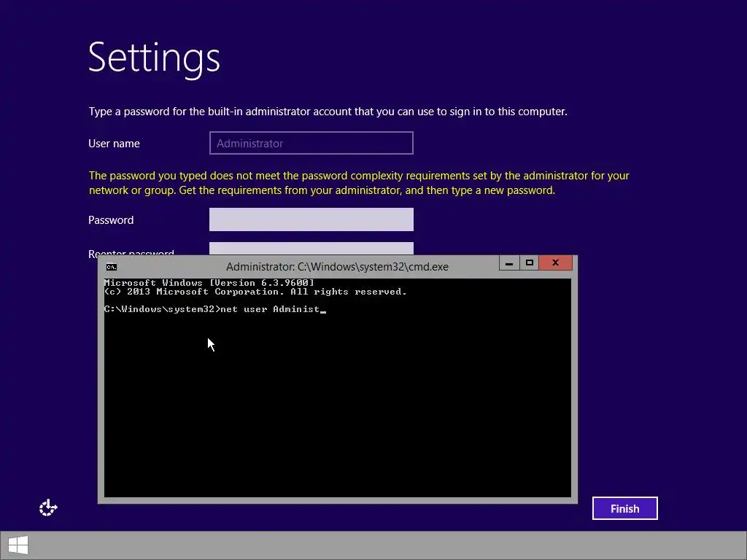Image resolution: width=747 pixels, height=560 pixels.
Task: Click the 'Password' label
Action: click(111, 220)
